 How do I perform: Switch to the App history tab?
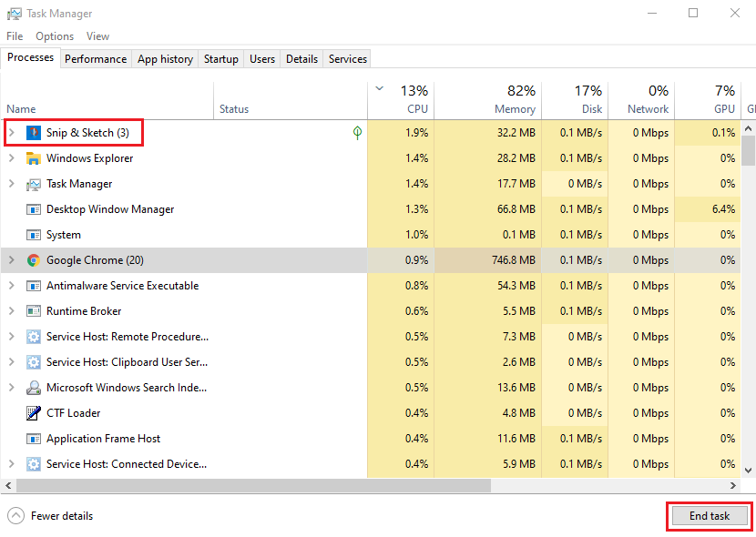coord(165,59)
